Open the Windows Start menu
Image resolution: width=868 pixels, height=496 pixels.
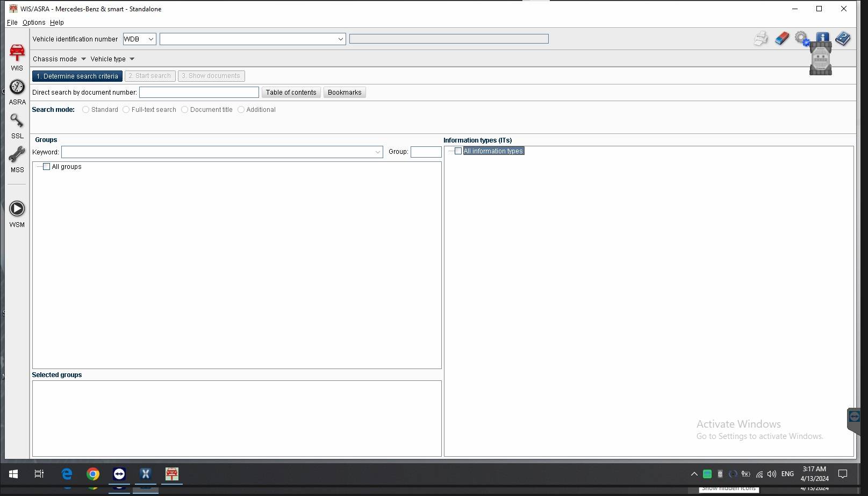pos(13,474)
